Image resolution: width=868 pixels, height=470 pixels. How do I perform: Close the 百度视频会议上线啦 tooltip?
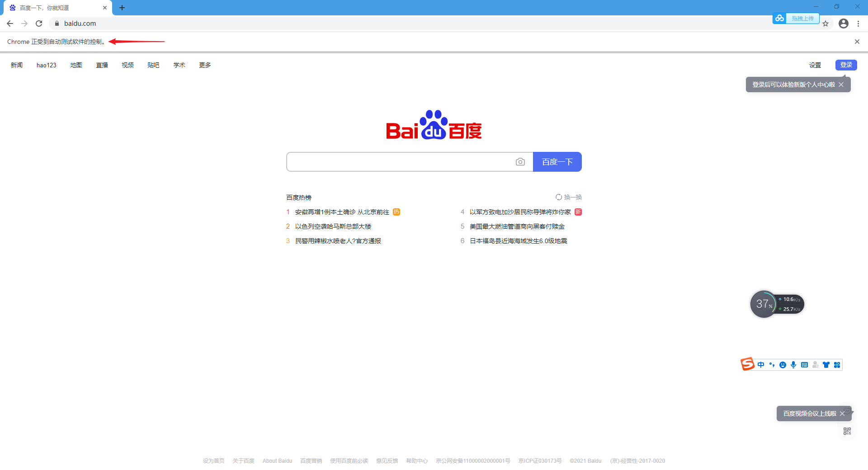click(x=842, y=414)
